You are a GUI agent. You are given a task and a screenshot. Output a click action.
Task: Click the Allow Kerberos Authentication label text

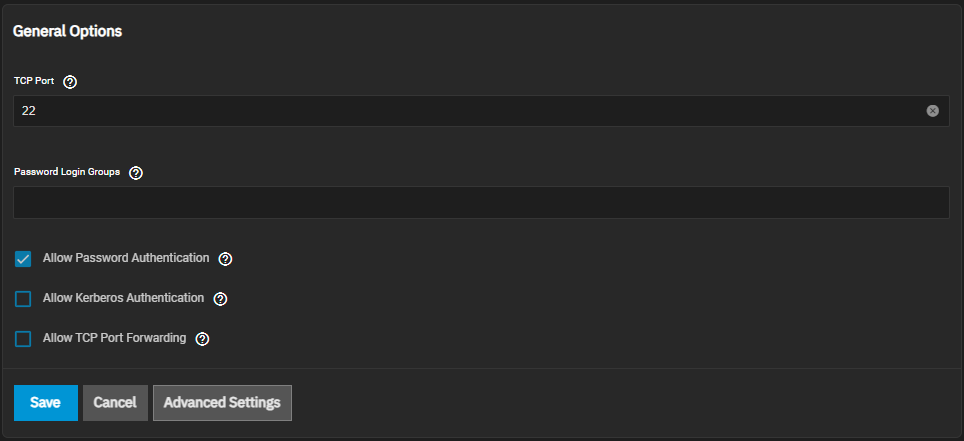tap(123, 298)
